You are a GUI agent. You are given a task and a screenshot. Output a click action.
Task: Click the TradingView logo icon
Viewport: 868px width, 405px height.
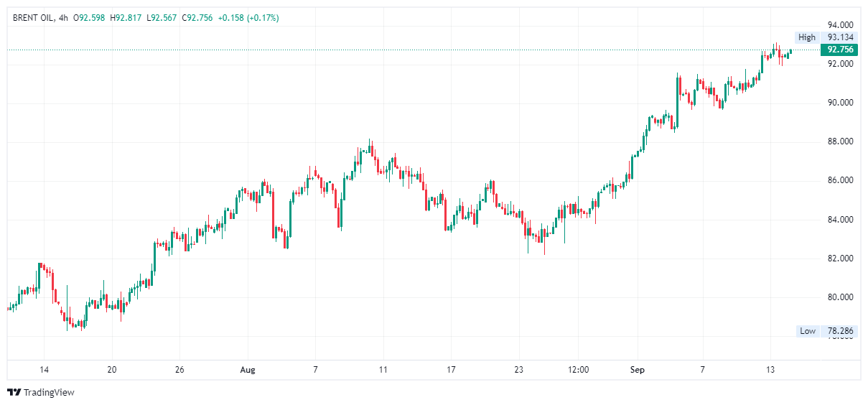pos(14,392)
